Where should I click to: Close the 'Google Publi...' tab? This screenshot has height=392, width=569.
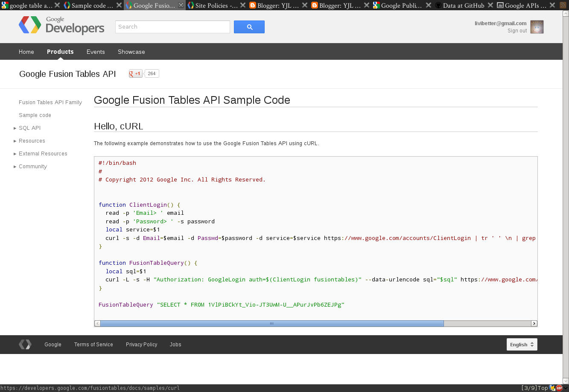[429, 6]
